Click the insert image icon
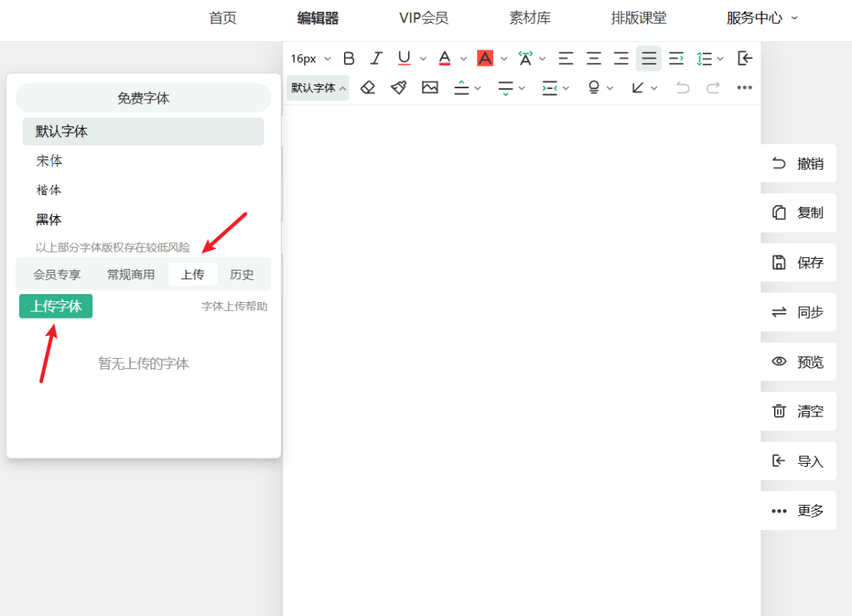Viewport: 852px width, 616px height. click(430, 88)
